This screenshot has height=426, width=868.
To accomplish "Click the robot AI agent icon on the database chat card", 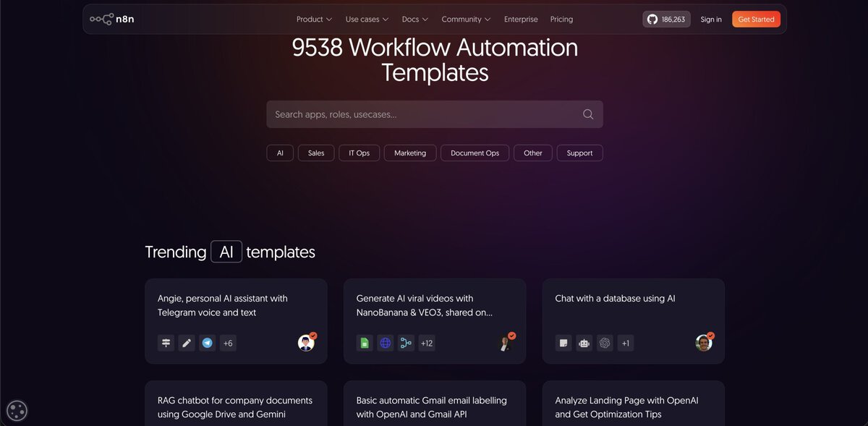I will click(x=584, y=343).
